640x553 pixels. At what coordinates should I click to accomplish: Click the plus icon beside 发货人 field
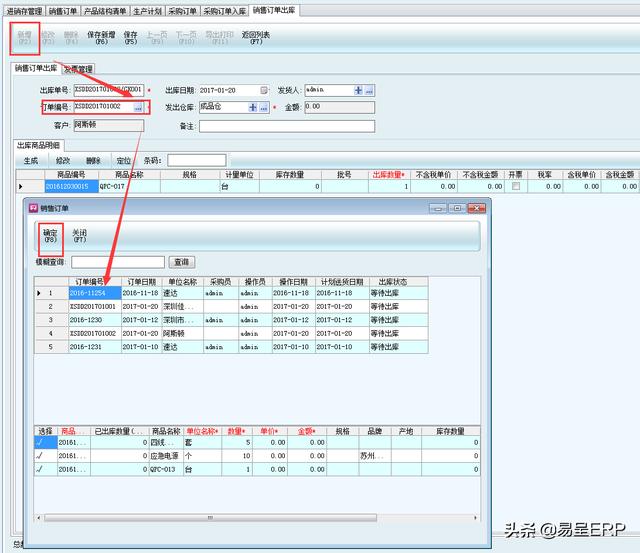click(x=357, y=90)
